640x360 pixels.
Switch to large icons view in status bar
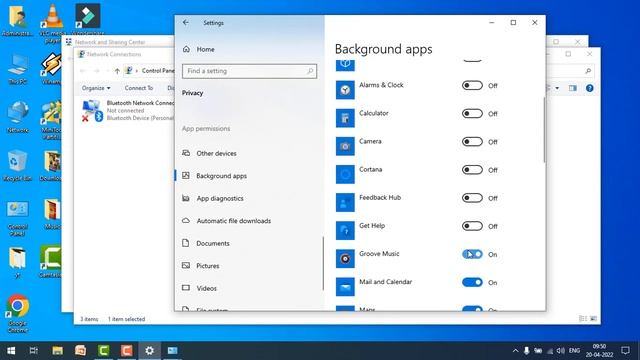point(593,318)
